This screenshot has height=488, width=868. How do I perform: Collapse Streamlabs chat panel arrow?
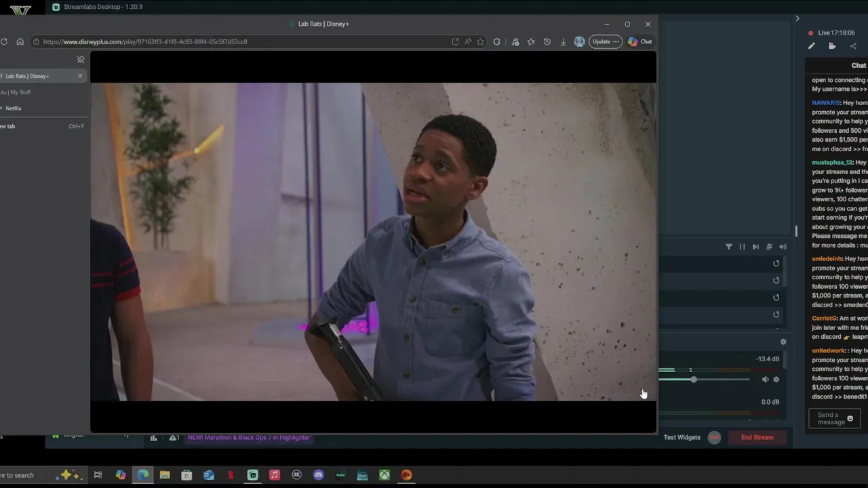coord(797,18)
